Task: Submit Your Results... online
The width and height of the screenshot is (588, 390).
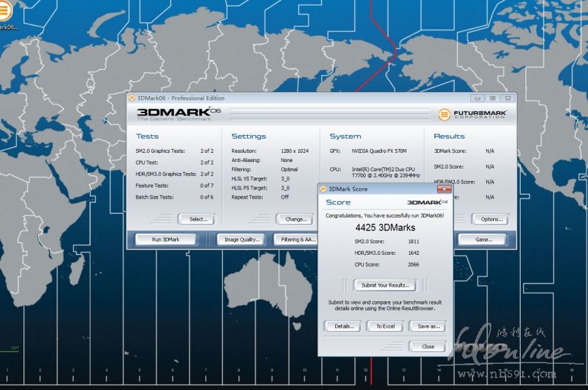Action: [385, 285]
